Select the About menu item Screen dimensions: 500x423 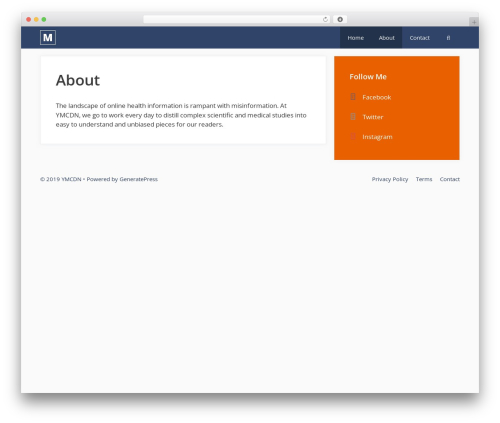(386, 38)
